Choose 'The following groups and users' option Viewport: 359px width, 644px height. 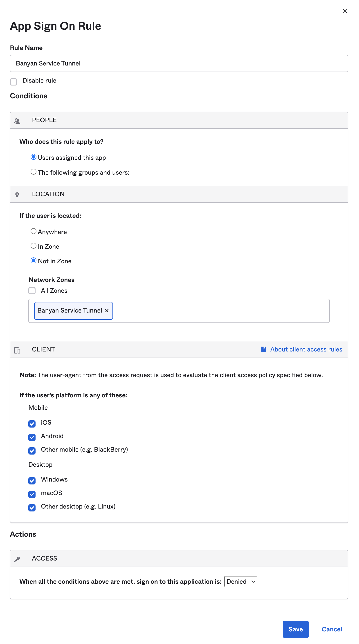(x=34, y=172)
